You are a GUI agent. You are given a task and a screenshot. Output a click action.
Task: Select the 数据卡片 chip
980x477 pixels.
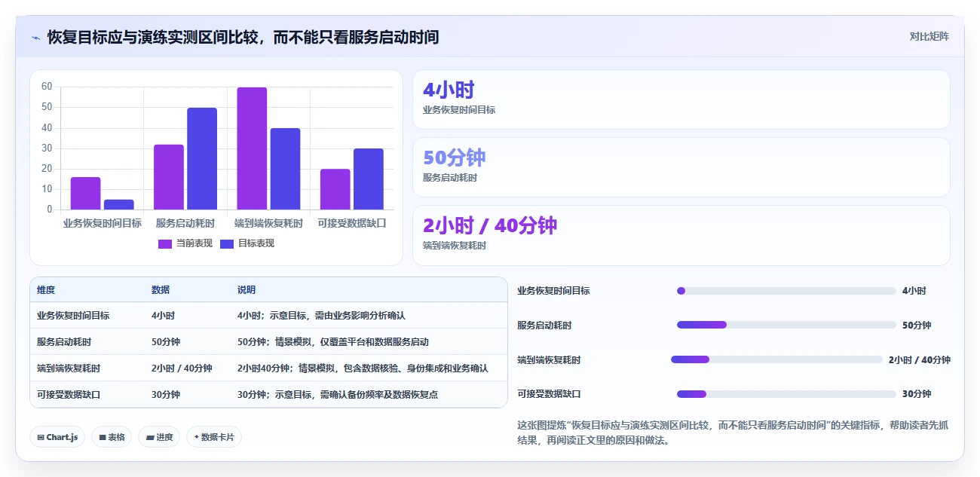coord(214,437)
